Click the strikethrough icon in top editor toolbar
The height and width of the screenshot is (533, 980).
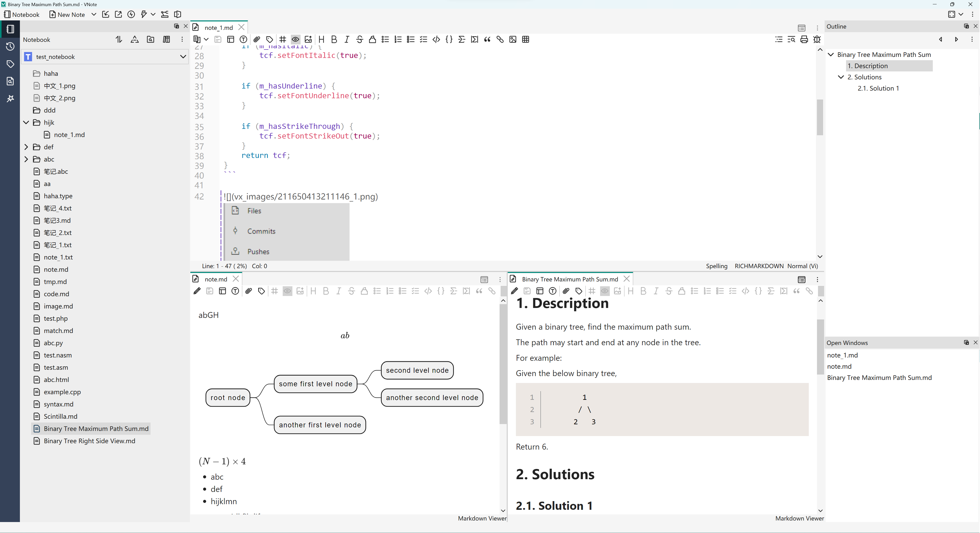click(x=359, y=40)
